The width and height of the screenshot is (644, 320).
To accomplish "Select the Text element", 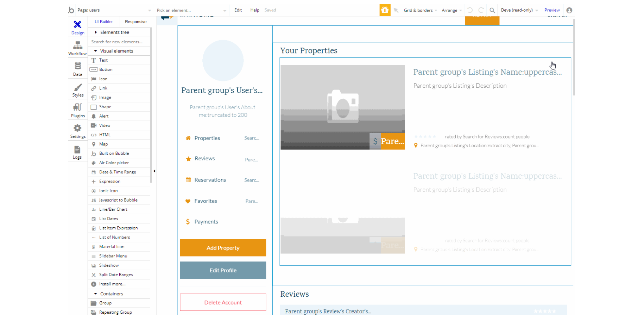I will pyautogui.click(x=119, y=60).
